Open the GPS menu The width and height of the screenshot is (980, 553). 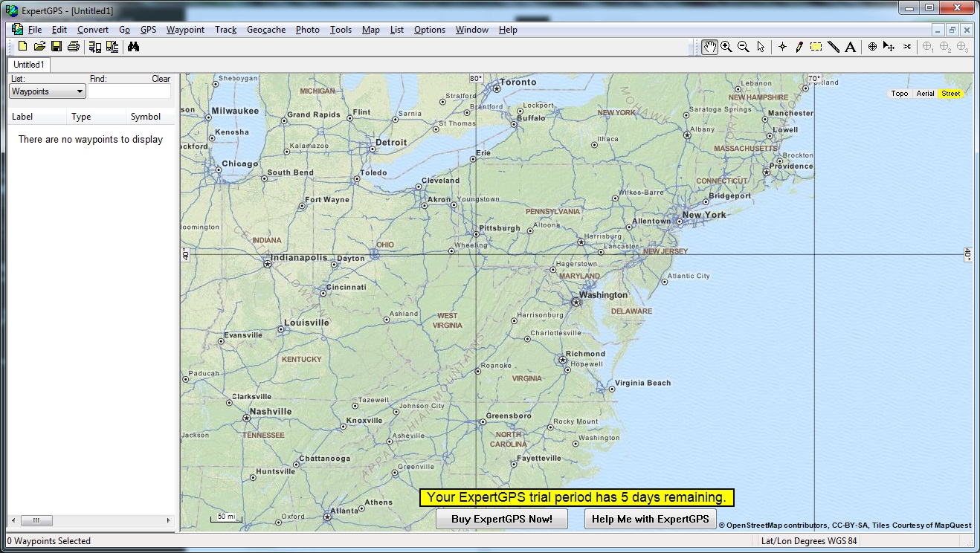click(149, 30)
